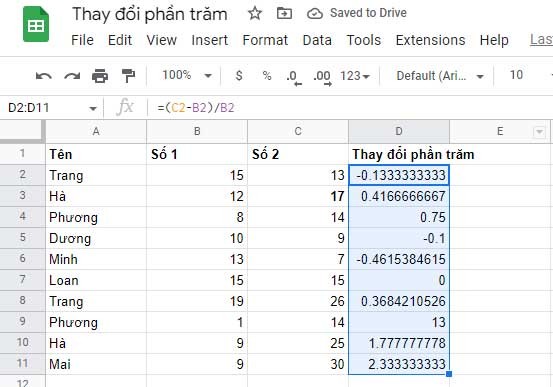Click the name cell 'Mai'
This screenshot has width=553, height=387.
[96, 364]
